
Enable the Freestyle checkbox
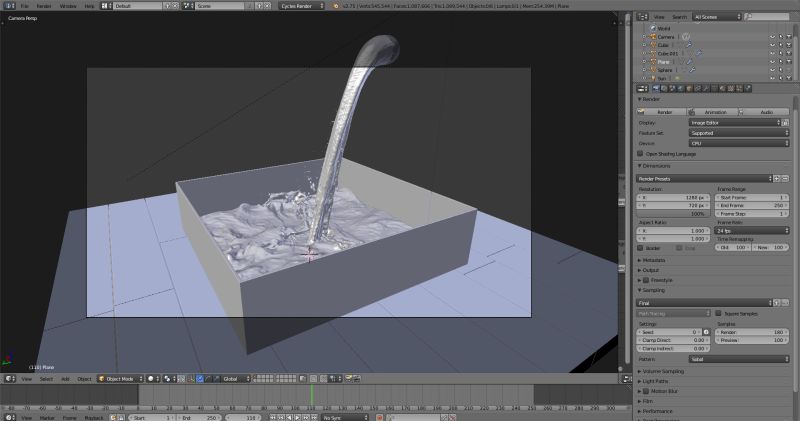pos(646,280)
